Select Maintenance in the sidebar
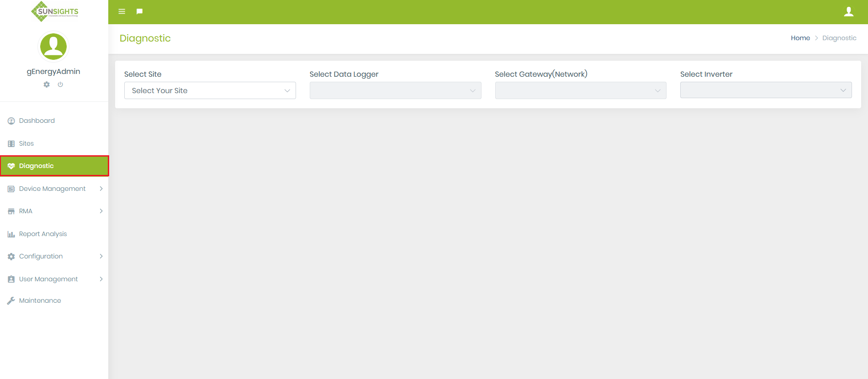Image resolution: width=868 pixels, height=379 pixels. (40, 300)
